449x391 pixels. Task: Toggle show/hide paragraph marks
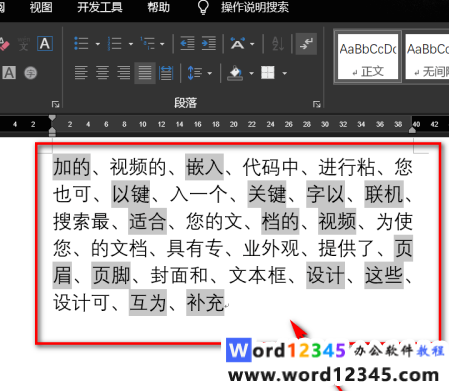coord(306,44)
